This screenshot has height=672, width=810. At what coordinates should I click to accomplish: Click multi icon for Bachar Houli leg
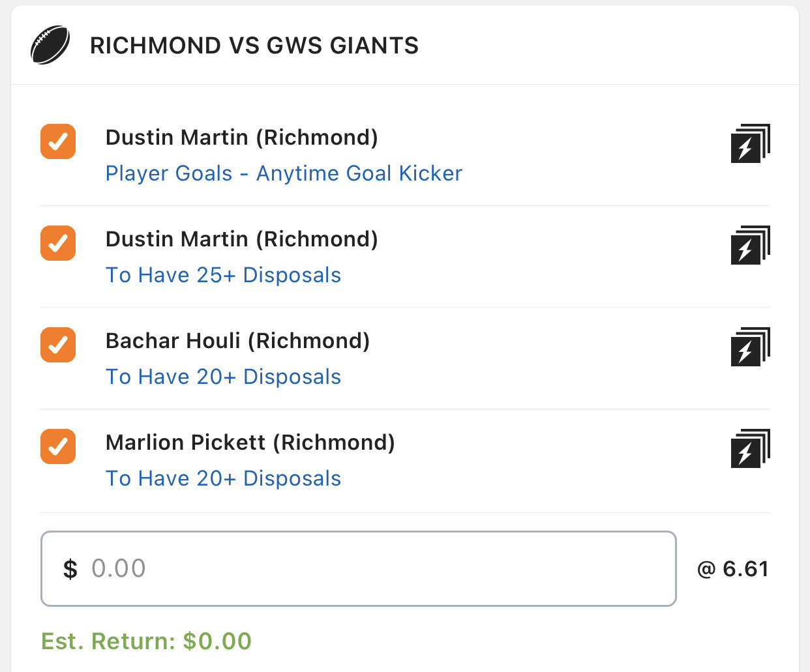pos(750,347)
